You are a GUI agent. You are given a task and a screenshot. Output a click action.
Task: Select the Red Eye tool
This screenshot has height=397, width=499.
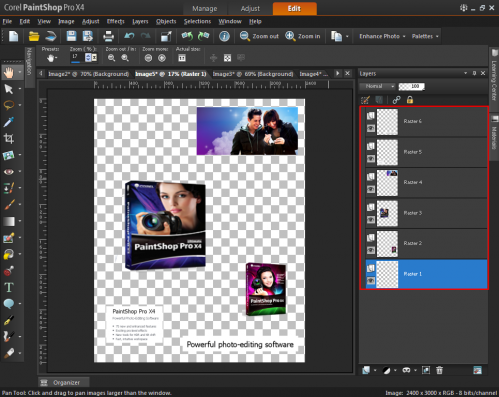pyautogui.click(x=9, y=171)
